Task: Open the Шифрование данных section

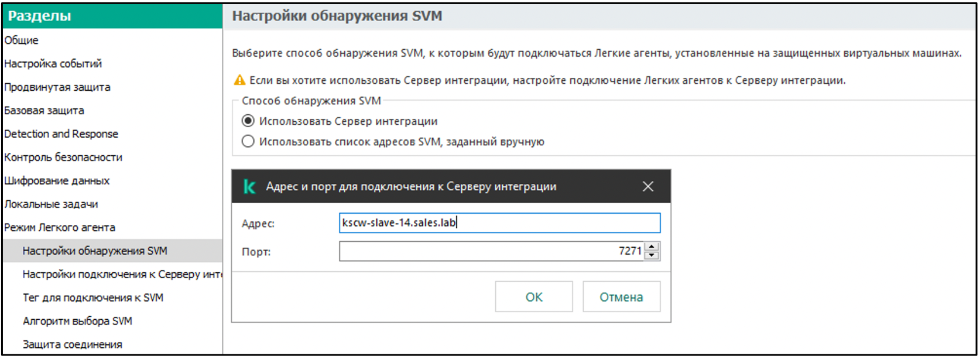Action: [57, 181]
